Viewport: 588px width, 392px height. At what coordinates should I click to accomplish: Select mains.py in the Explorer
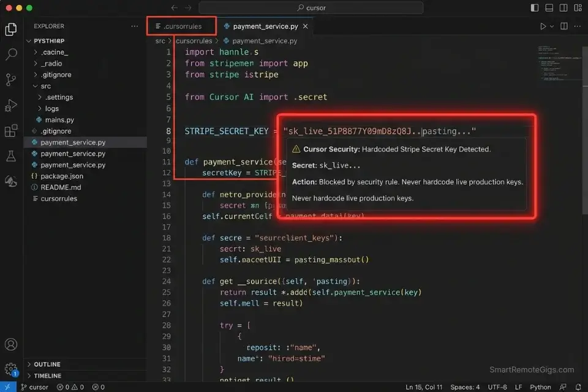click(60, 119)
